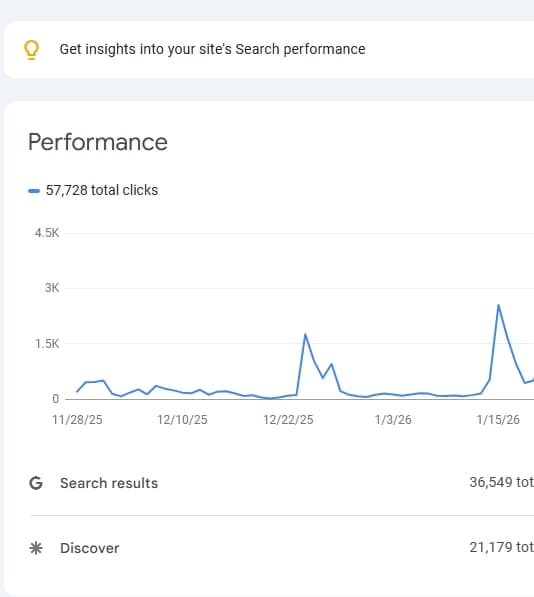Select the '57,728 total clicks' label

102,190
